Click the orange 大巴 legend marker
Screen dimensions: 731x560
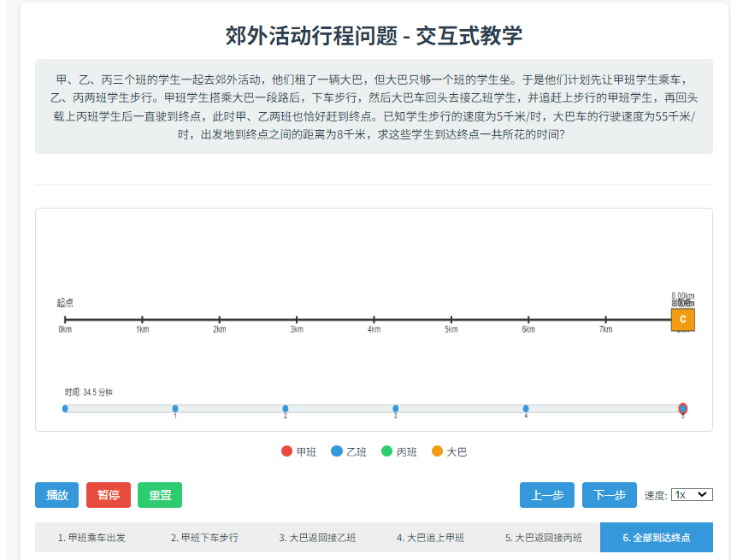tap(438, 451)
